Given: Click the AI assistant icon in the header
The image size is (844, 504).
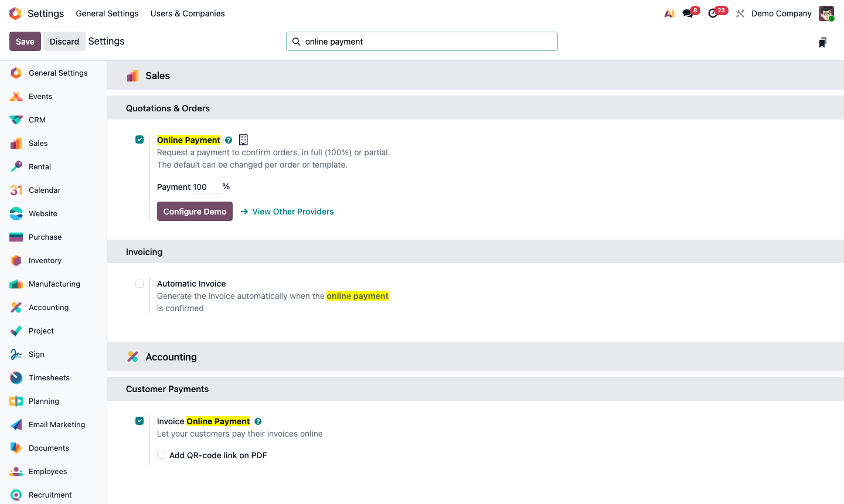Looking at the screenshot, I should coord(669,13).
